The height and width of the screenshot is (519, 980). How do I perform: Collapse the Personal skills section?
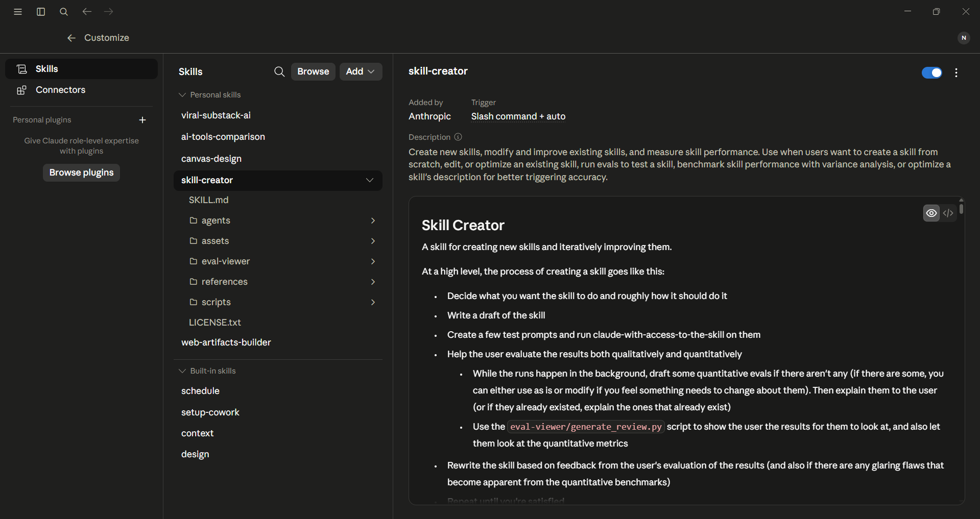(x=210, y=95)
